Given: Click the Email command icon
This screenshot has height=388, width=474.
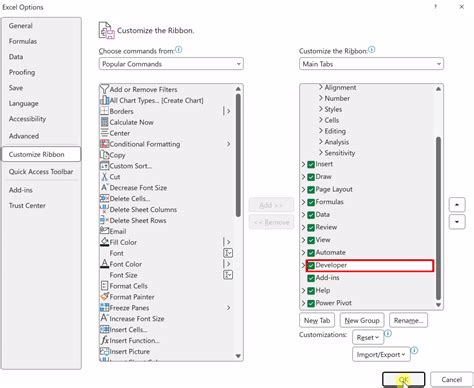Looking at the screenshot, I should pyautogui.click(x=105, y=231).
